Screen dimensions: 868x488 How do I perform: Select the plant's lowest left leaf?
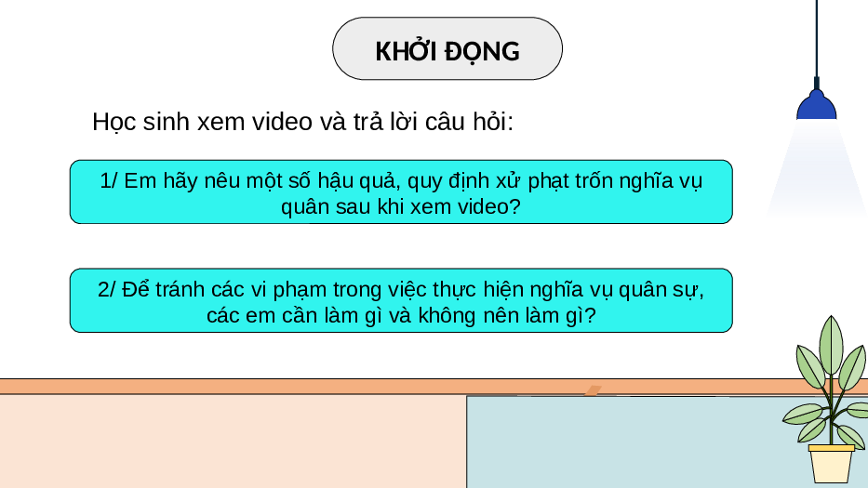(x=811, y=429)
